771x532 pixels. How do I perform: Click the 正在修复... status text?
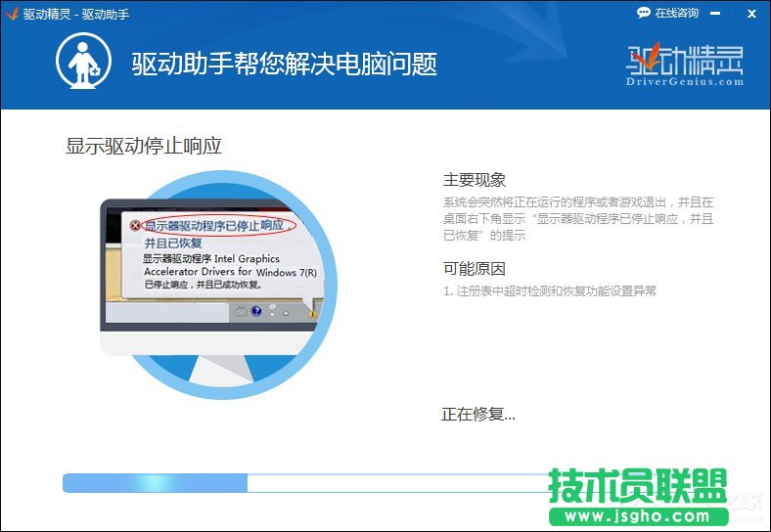(x=477, y=415)
